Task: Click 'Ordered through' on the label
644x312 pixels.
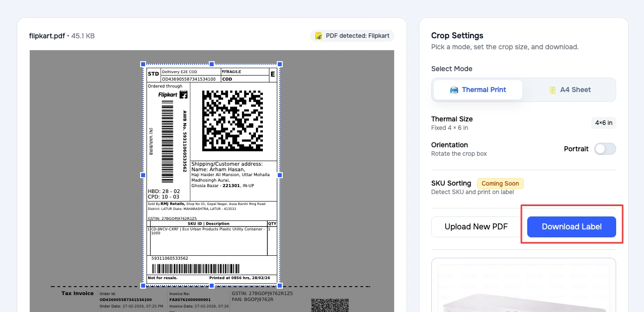Action: click(165, 86)
